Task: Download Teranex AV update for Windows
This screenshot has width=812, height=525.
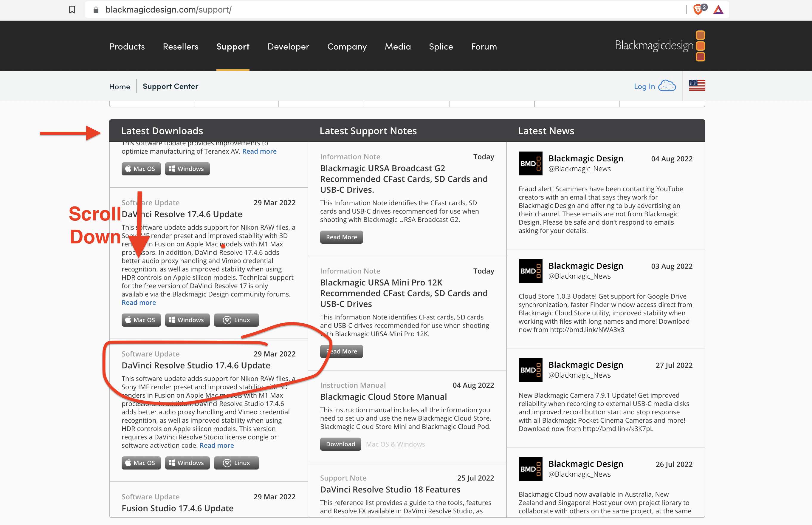Action: [187, 169]
